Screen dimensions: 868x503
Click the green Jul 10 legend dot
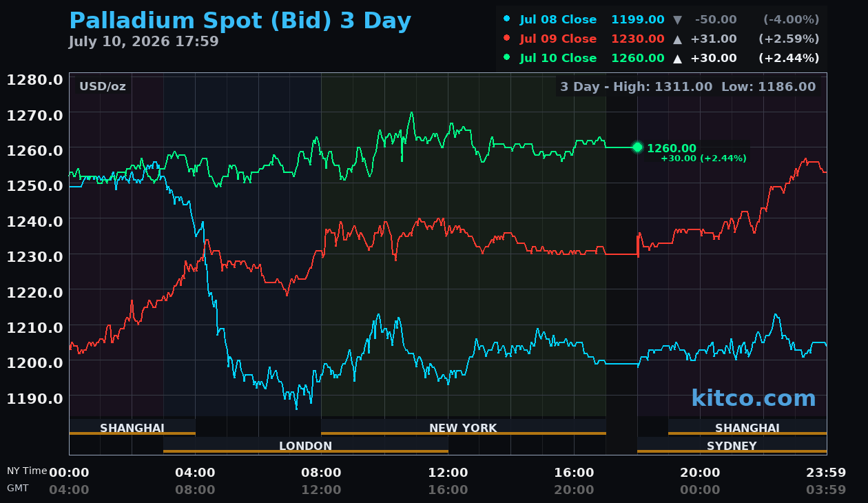[507, 58]
